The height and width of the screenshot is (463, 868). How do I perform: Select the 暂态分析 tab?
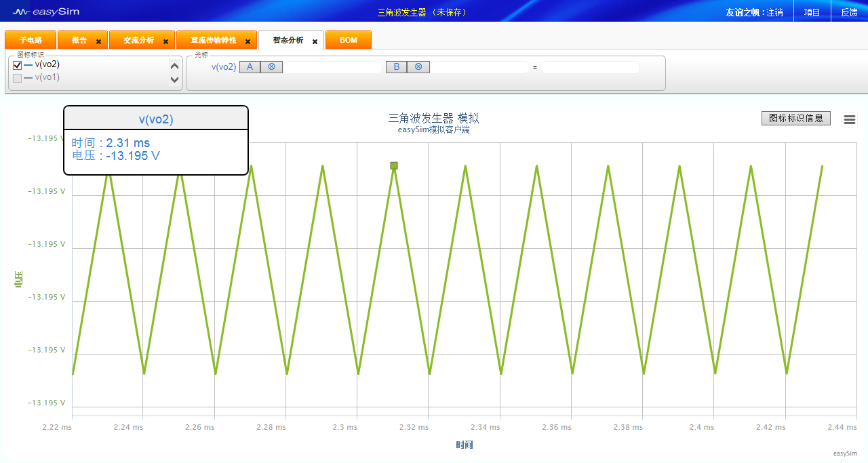pyautogui.click(x=288, y=40)
